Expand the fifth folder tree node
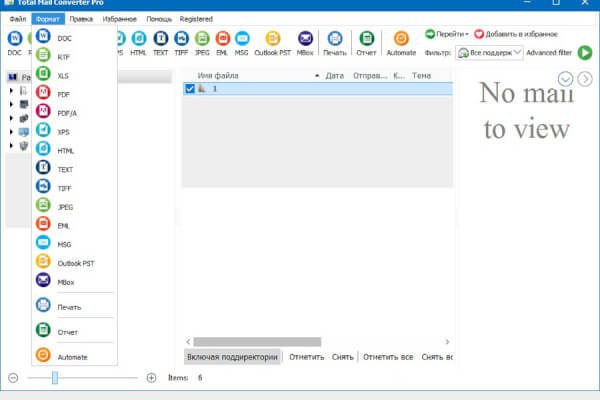This screenshot has height=400, width=600. tap(11, 145)
